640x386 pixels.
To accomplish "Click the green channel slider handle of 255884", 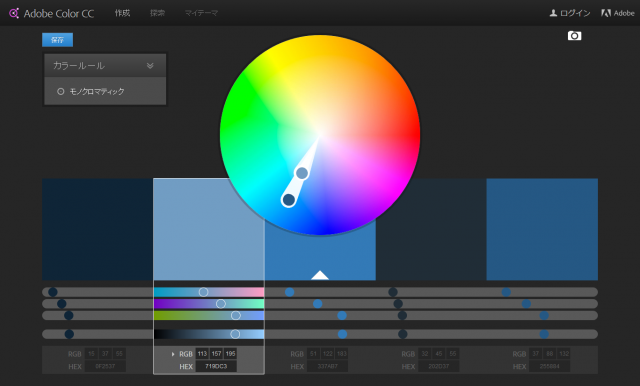I will point(526,304).
